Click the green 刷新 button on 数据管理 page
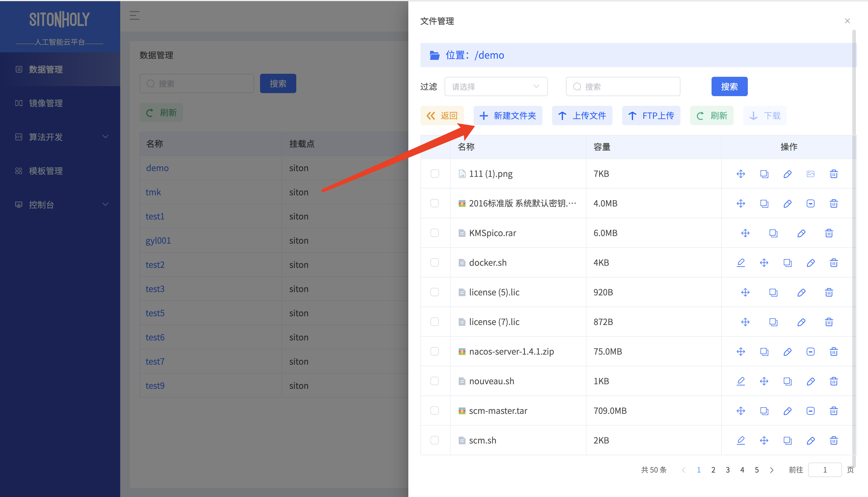Viewport: 868px width, 497px height. tap(161, 113)
